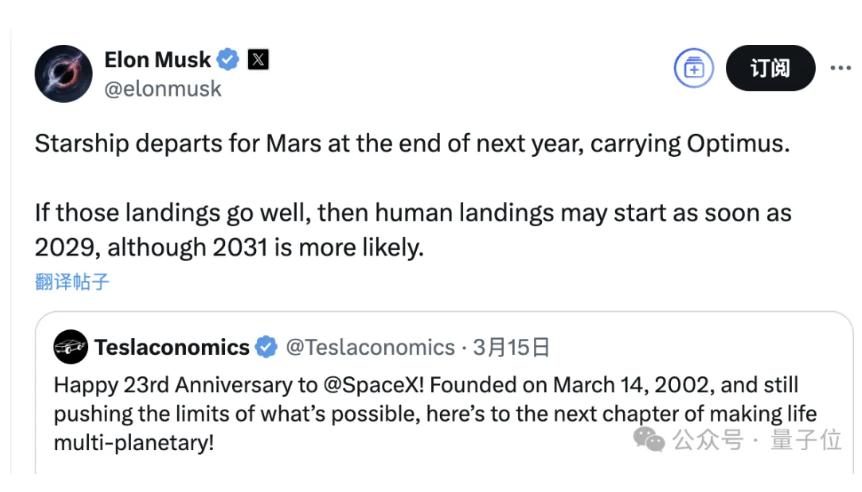Click Elon Musk's blue verified badge
Viewport: 862px width, 492px height.
point(228,59)
